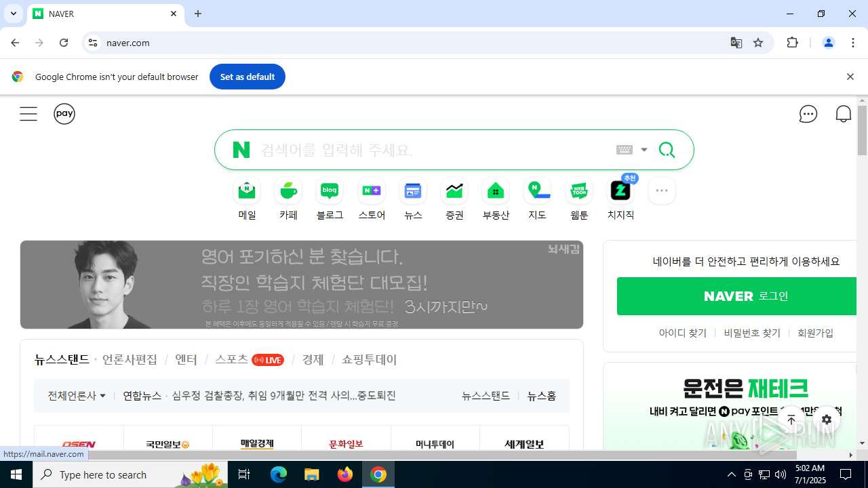
Task: Click the 아이디 찾기 link
Action: point(683,333)
